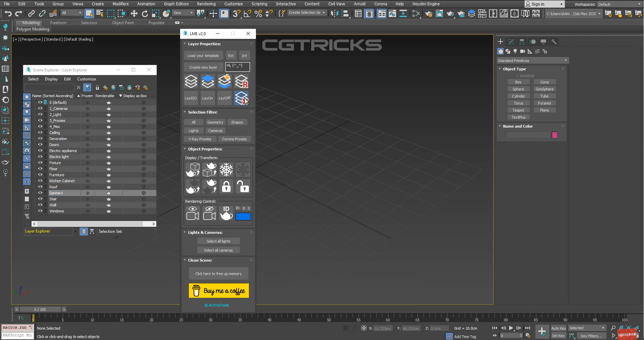Collapse the Clean Scene rollout
Viewport: 644px width, 340px height.
(x=184, y=260)
